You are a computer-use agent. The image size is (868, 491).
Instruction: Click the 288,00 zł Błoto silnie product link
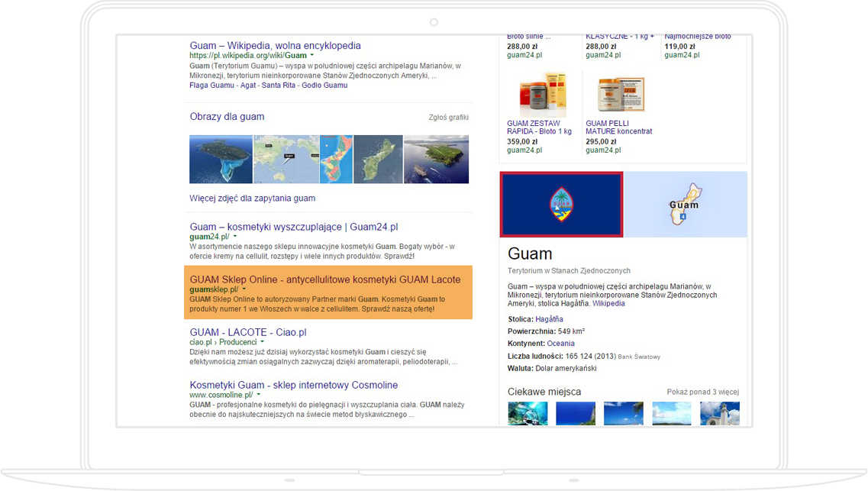tap(528, 37)
